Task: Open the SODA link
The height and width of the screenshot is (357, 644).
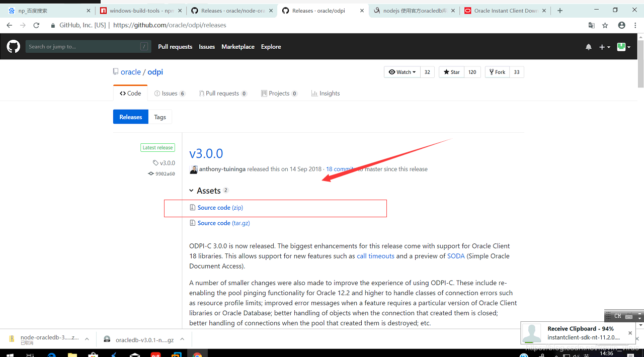Action: pos(456,256)
